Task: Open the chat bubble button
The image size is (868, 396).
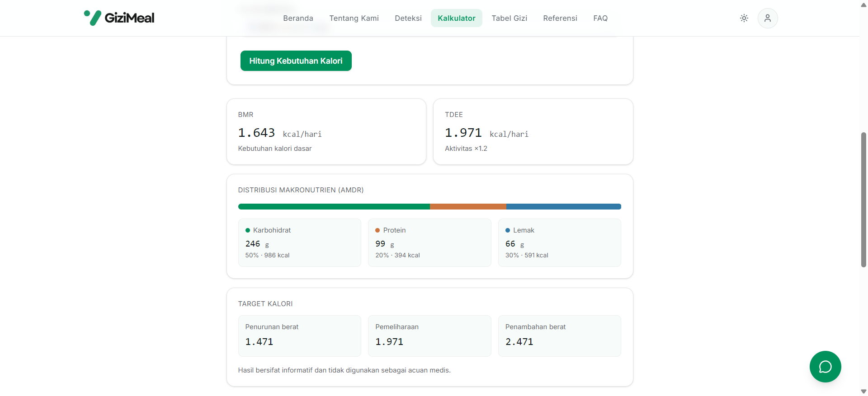Action: point(826,367)
